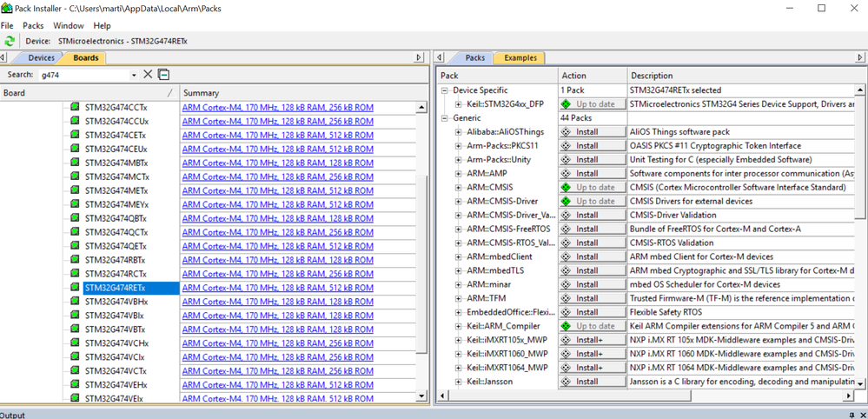
Task: Select the STM32G474VCIx device row
Action: coord(115,357)
